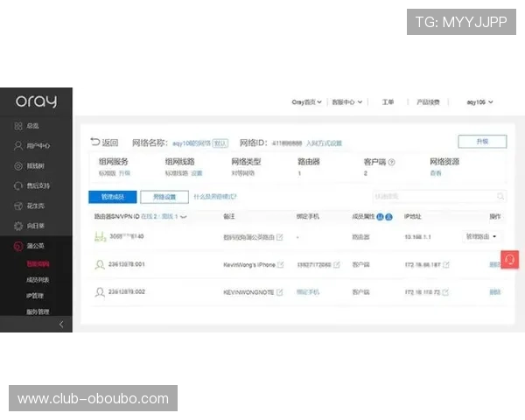Open the 总览 overview icon in the sidebar
The height and width of the screenshot is (420, 525).
18,126
